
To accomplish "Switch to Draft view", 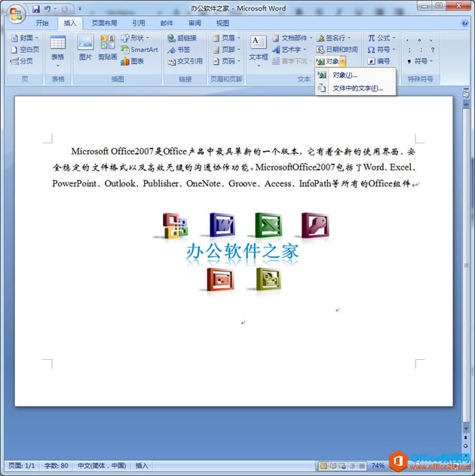I will [362, 465].
